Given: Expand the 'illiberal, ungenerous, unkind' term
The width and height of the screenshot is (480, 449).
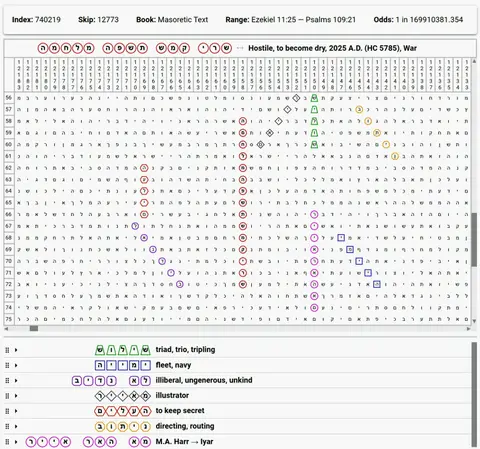Looking at the screenshot, I should (16, 381).
